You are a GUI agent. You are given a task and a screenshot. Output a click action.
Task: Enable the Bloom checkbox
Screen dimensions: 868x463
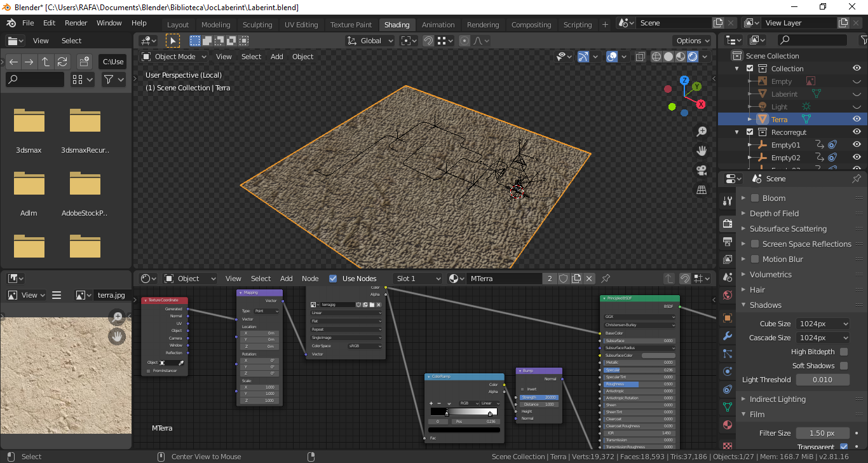[755, 198]
